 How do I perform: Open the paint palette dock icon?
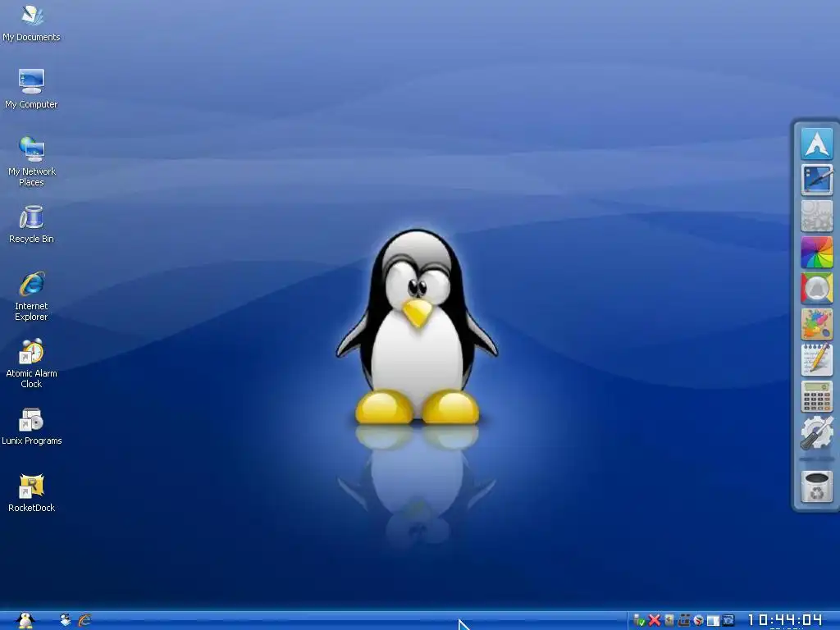click(x=816, y=324)
